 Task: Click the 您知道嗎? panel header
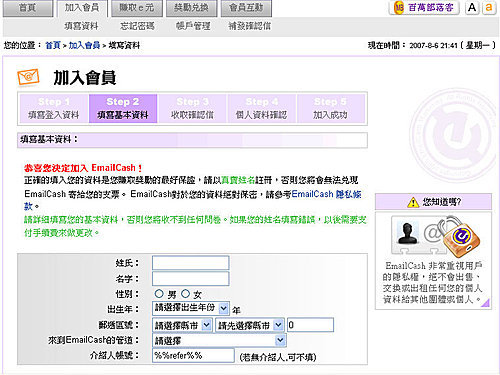(433, 202)
